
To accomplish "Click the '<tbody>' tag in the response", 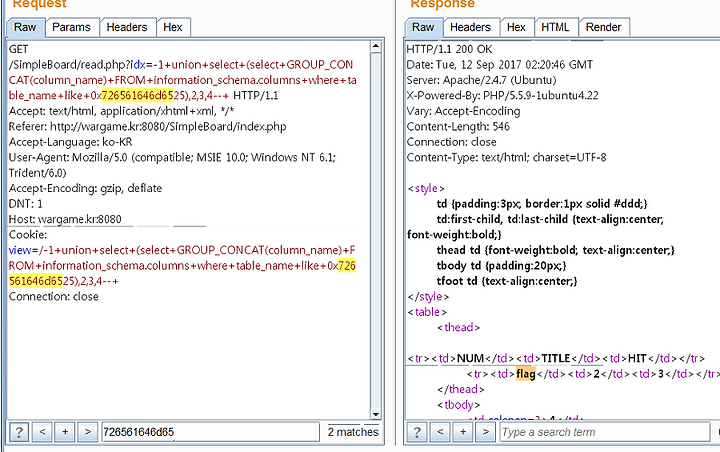I will pyautogui.click(x=458, y=405).
